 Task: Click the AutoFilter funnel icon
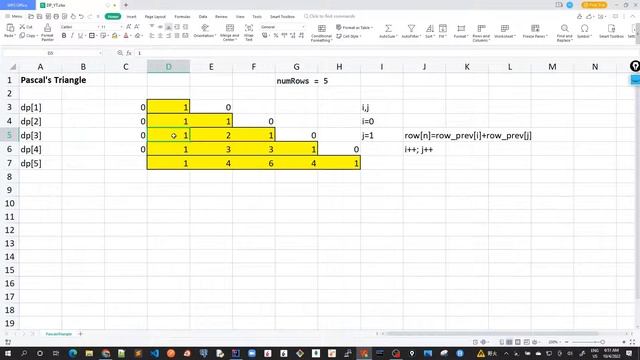point(411,28)
